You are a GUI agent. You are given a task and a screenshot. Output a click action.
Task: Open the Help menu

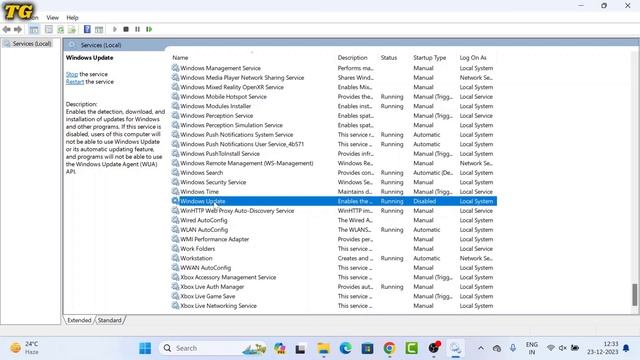pos(72,18)
